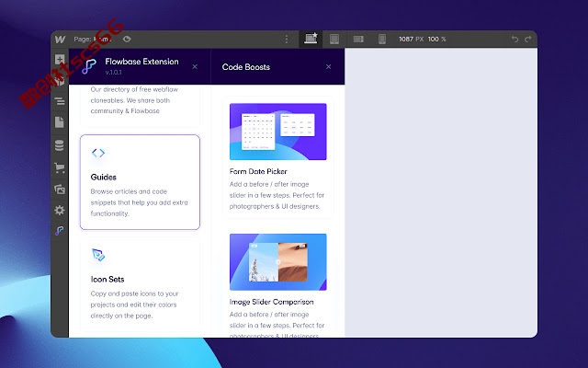The height and width of the screenshot is (368, 588).
Task: Click the Webflow logo in top bar
Action: pyautogui.click(x=60, y=39)
